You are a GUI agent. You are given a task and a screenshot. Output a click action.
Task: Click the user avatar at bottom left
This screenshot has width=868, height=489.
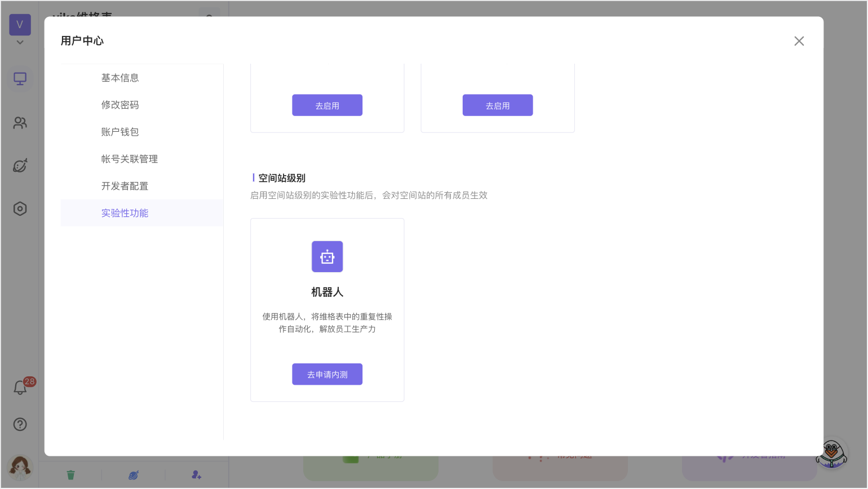(x=20, y=467)
